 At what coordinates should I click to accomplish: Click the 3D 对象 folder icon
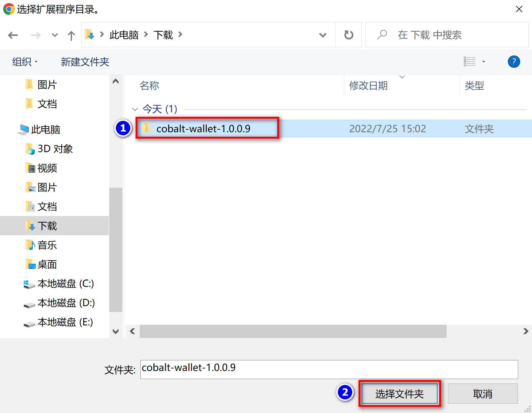tap(30, 149)
